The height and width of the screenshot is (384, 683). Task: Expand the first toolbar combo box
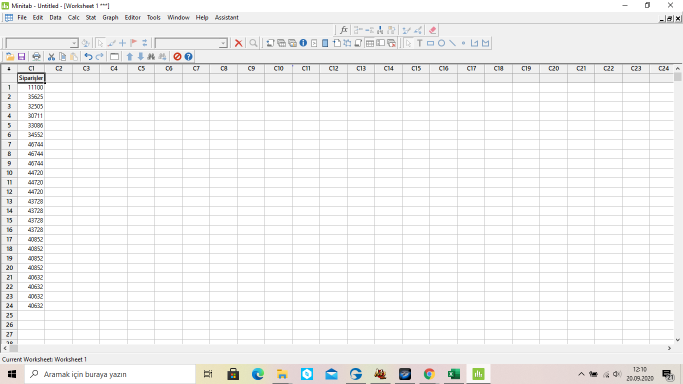pos(74,43)
